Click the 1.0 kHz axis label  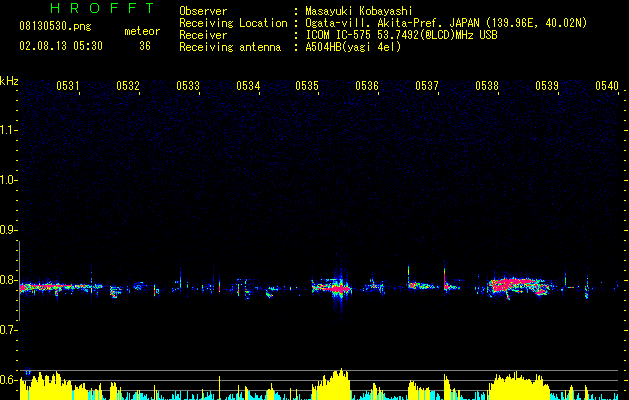click(8, 180)
